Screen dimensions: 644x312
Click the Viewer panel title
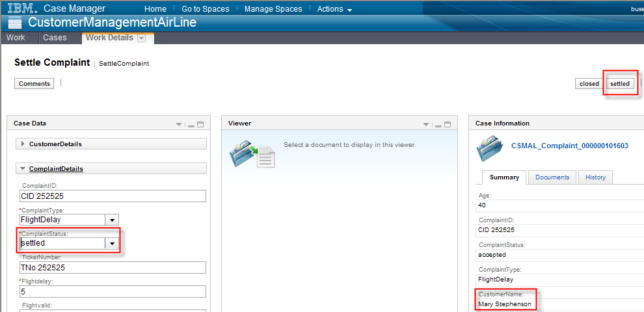point(240,123)
